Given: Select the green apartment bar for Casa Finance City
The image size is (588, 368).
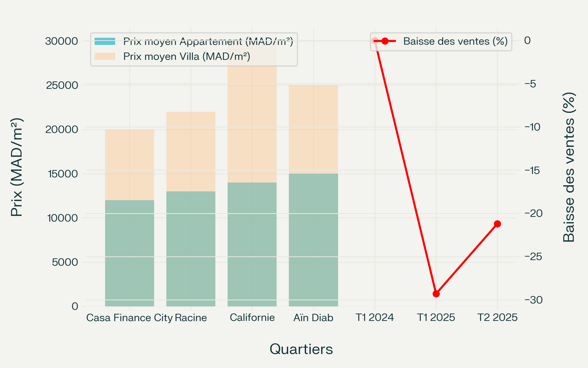Looking at the screenshot, I should point(130,253).
